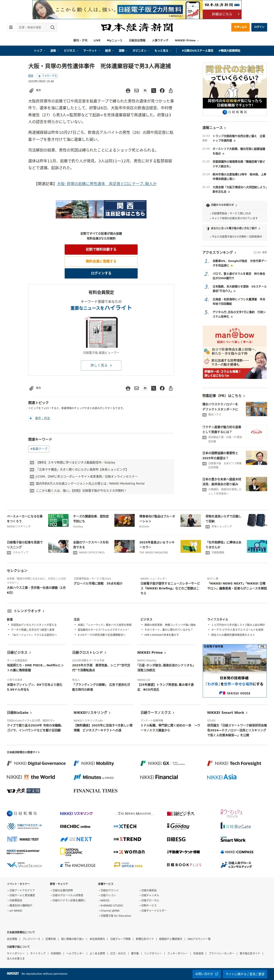The height and width of the screenshot is (980, 274).
Task: Open NATIONAL GEOGRAPHIC logo link
Action: click(x=71, y=852)
